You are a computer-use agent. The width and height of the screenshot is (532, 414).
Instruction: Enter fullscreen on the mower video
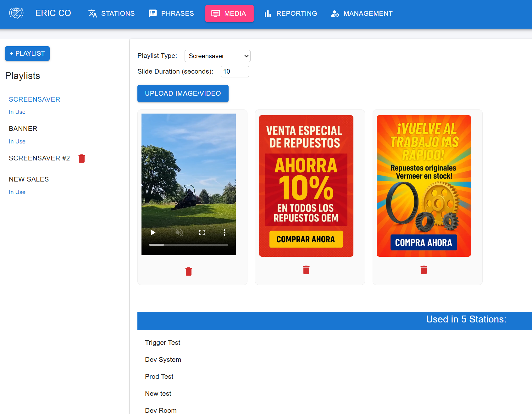(202, 232)
